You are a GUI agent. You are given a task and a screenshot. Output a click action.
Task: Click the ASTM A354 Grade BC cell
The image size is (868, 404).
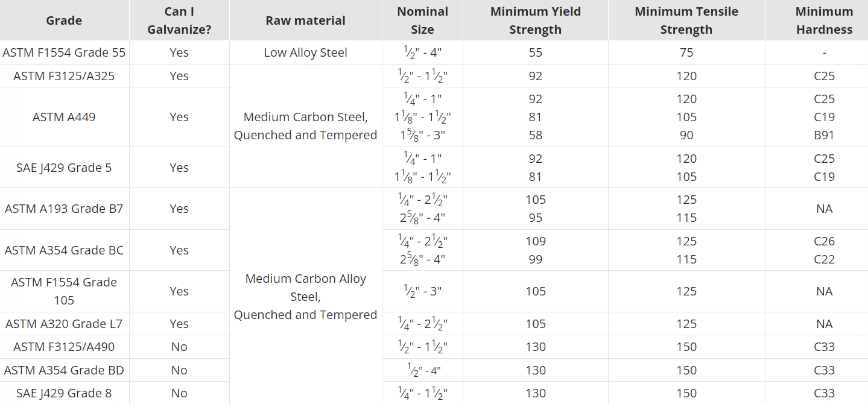[x=64, y=250]
